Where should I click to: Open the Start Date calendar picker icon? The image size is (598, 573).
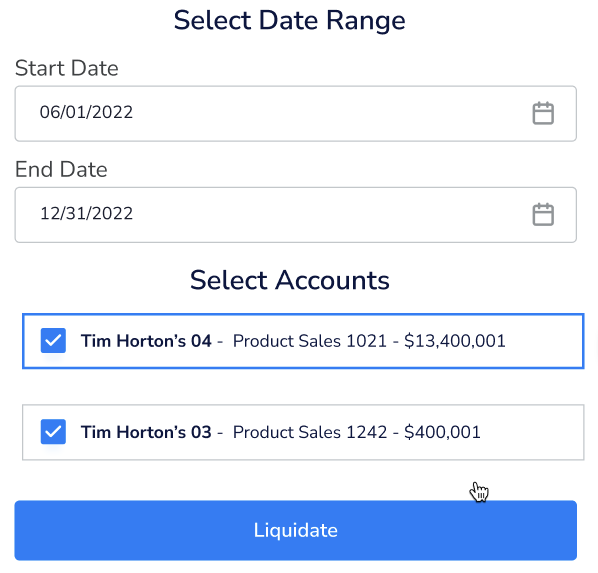[543, 113]
